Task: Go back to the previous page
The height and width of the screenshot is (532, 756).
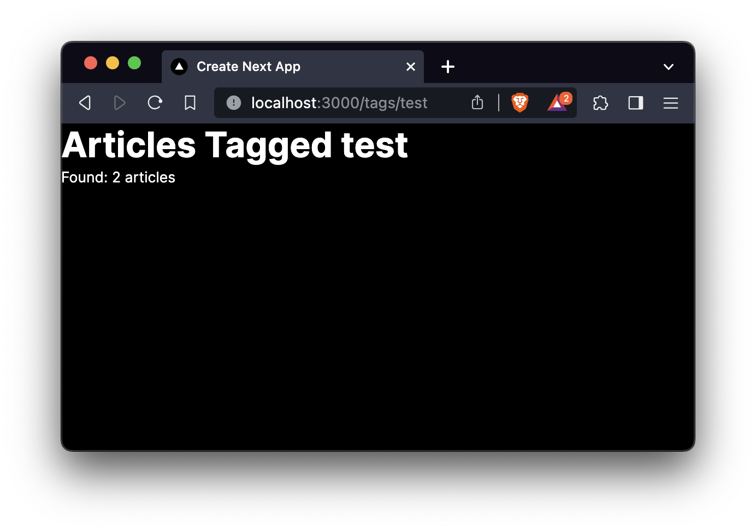Action: click(85, 103)
